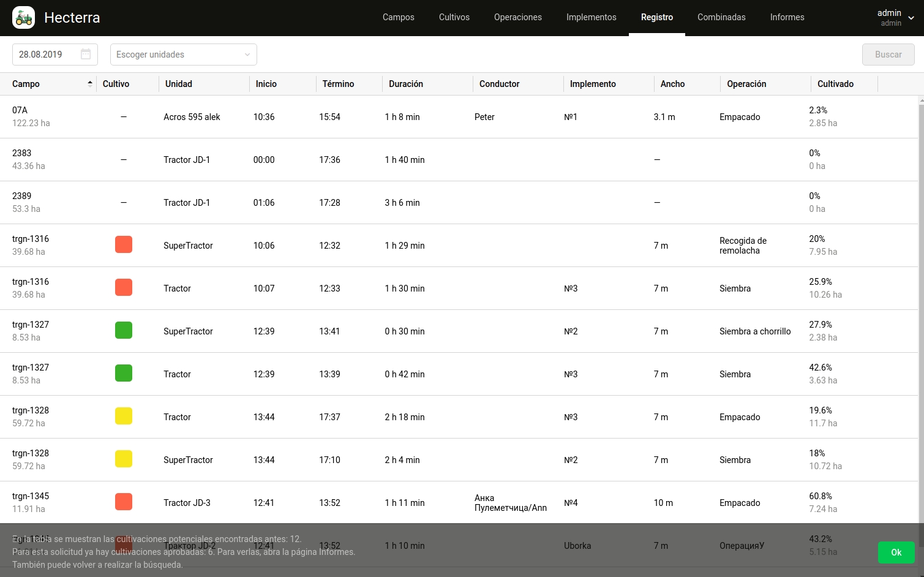Click the Hecterra tractor logo

click(x=23, y=17)
